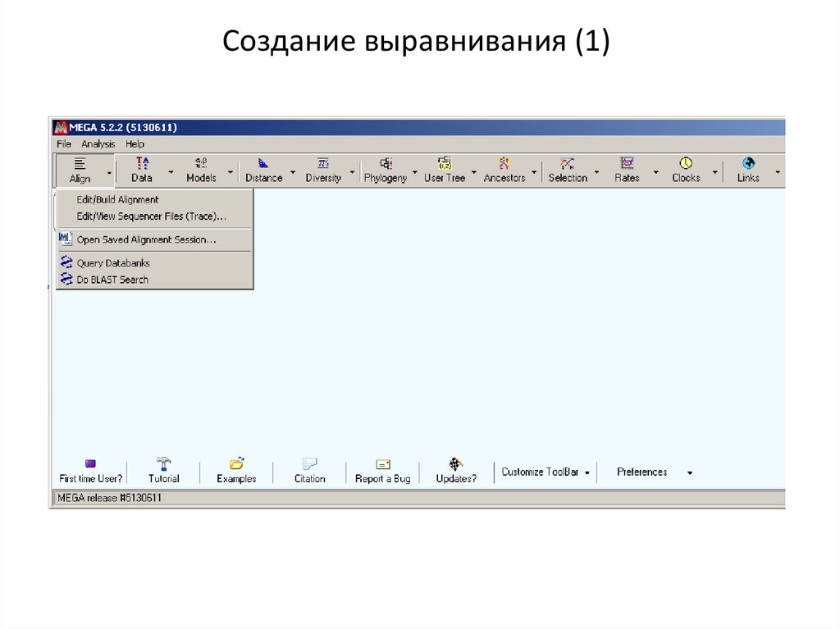Expand the Preferences dropdown arrow
The height and width of the screenshot is (629, 840).
[x=690, y=473]
